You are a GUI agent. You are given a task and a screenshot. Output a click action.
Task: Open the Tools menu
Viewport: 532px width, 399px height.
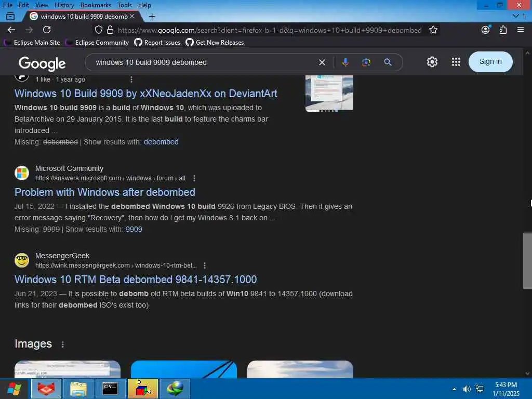(x=124, y=5)
